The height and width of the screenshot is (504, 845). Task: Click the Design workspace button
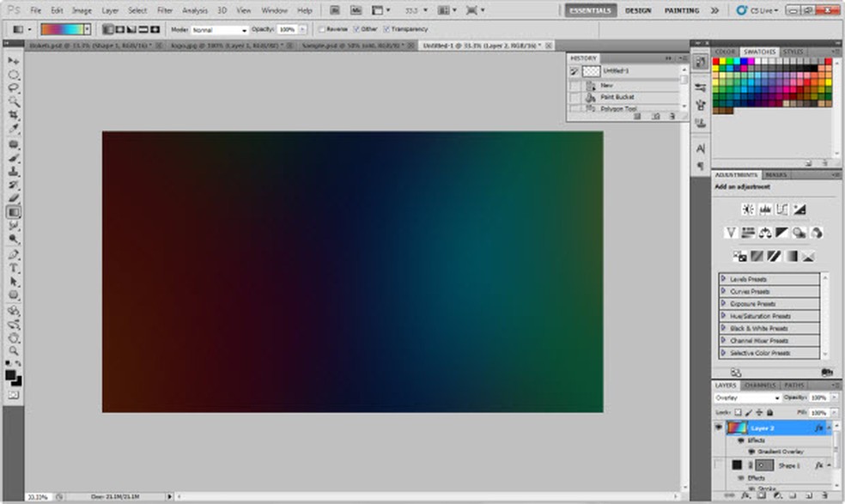(637, 10)
